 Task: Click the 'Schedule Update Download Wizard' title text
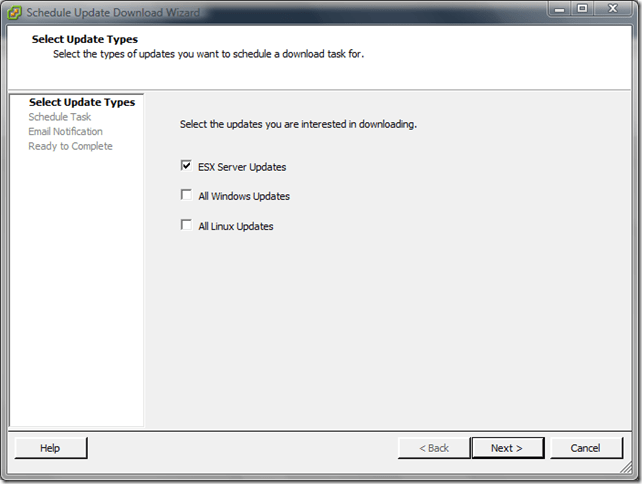(x=113, y=13)
